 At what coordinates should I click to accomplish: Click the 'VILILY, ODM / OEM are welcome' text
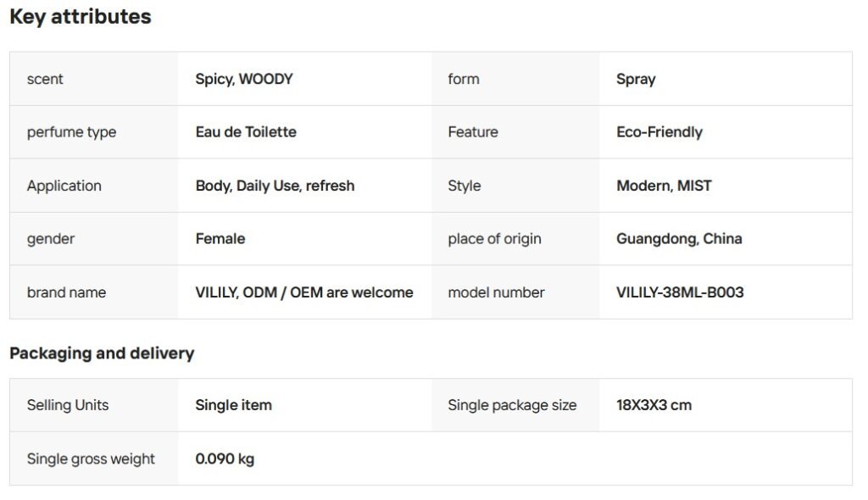pyautogui.click(x=304, y=292)
